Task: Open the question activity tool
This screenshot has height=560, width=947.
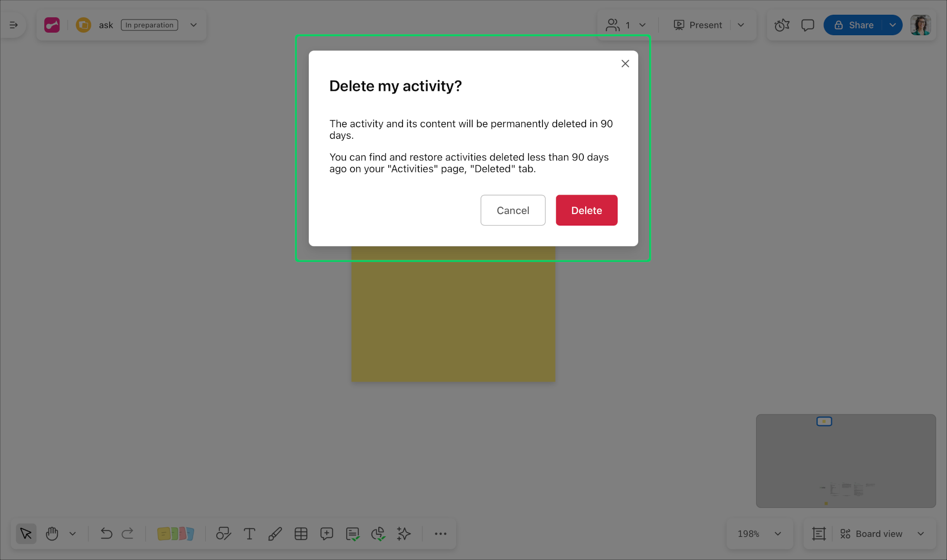Action: (352, 534)
